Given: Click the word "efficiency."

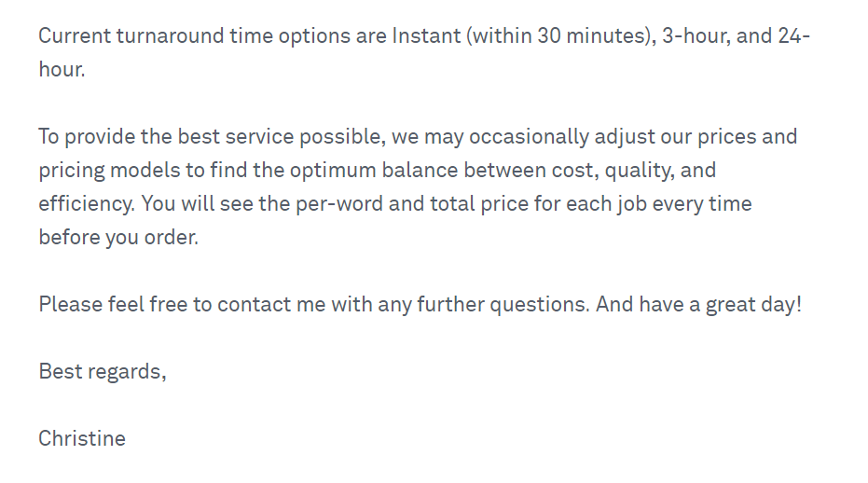Looking at the screenshot, I should point(87,204).
